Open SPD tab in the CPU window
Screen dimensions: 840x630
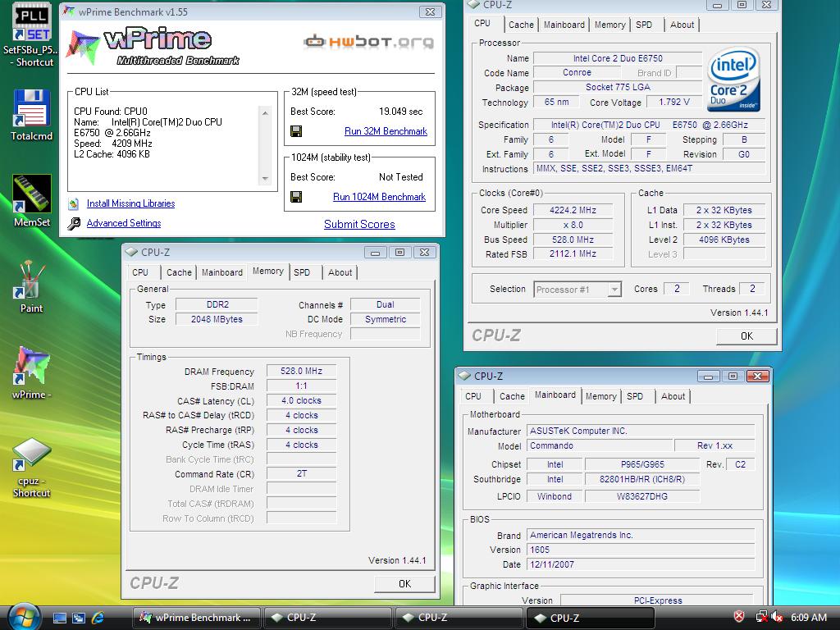coord(645,25)
